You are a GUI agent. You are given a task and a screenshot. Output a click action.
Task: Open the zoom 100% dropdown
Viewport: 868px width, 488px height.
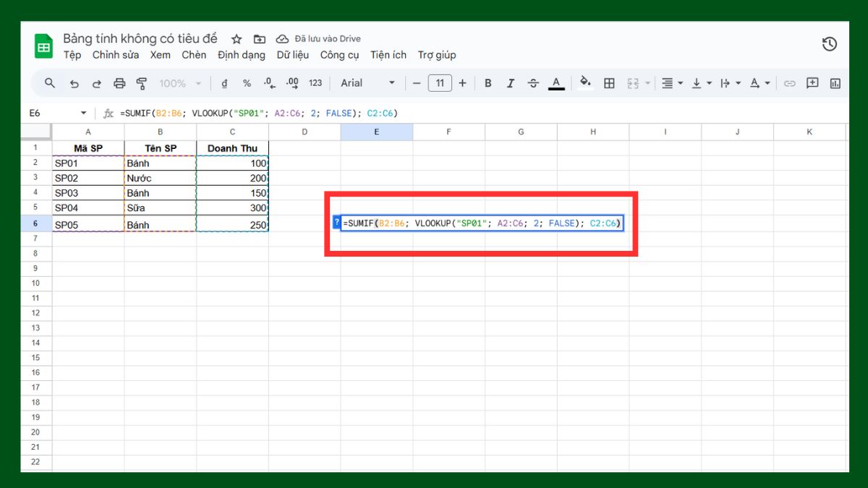coord(179,83)
